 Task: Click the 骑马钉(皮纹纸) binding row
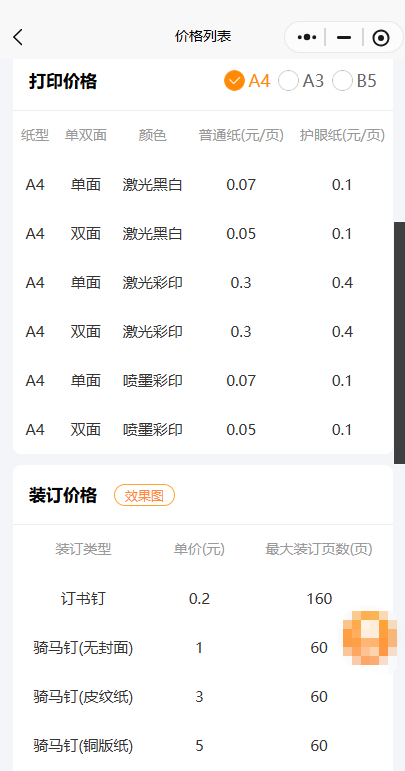pos(203,697)
